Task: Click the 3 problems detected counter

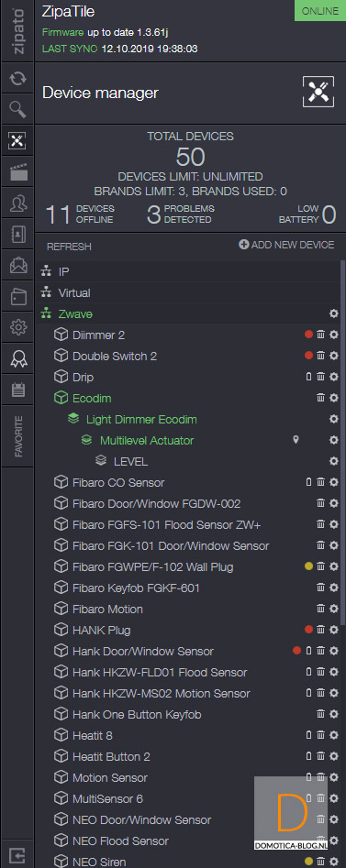Action: coord(180,214)
